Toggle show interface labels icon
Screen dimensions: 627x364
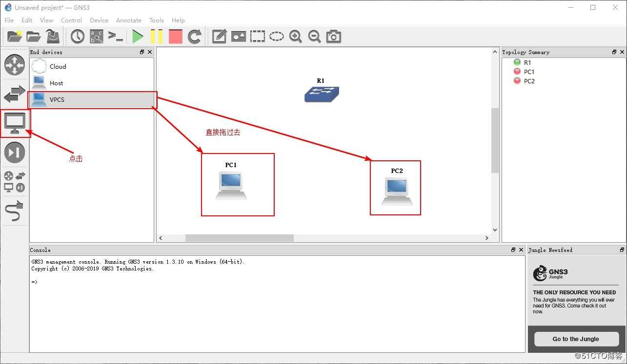[x=97, y=36]
